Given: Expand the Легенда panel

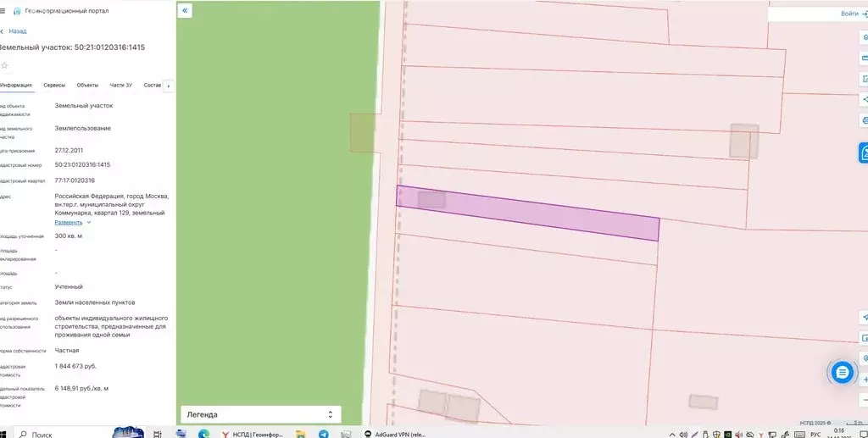Looking at the screenshot, I should click(260, 414).
